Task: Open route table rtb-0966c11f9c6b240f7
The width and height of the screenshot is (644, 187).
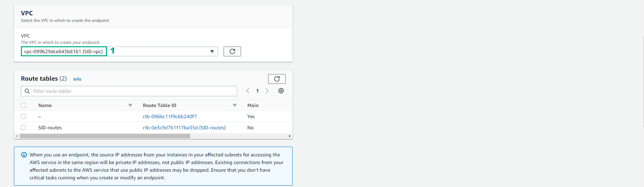Action: pos(170,116)
